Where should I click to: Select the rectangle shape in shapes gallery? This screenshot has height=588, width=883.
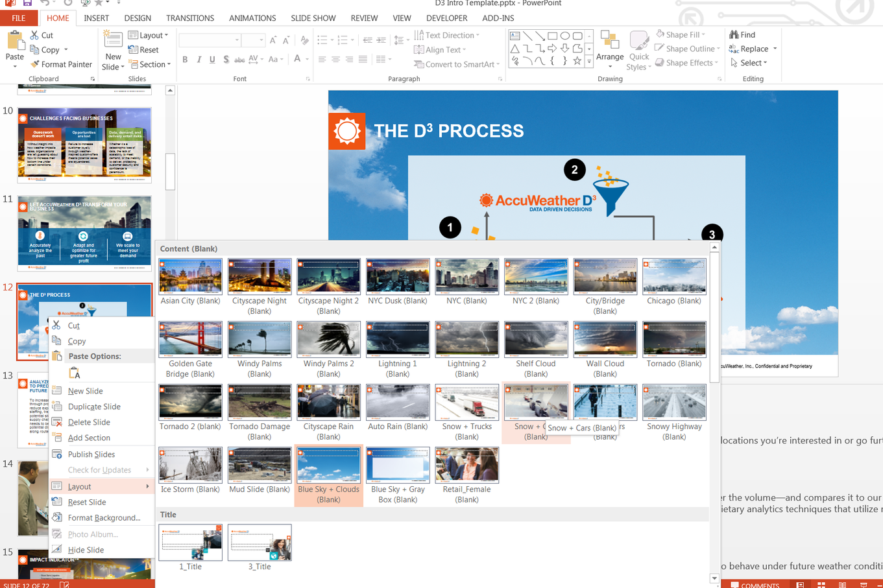click(552, 36)
